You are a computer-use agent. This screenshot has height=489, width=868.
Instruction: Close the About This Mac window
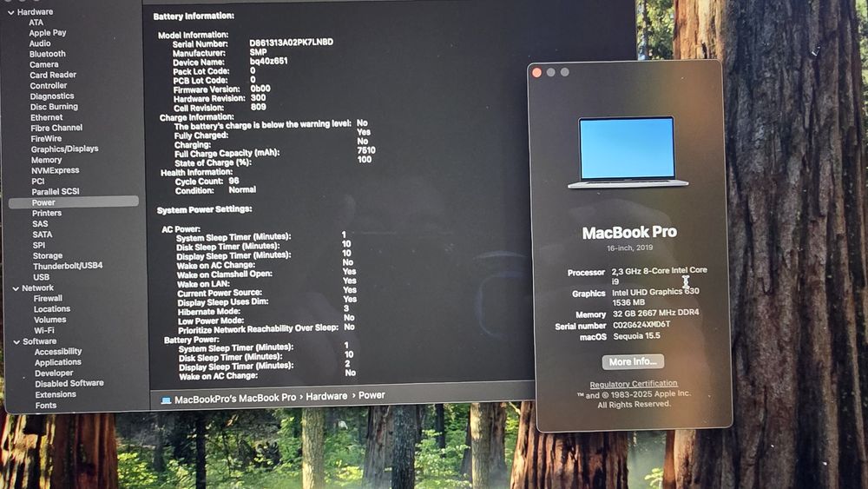(x=536, y=73)
